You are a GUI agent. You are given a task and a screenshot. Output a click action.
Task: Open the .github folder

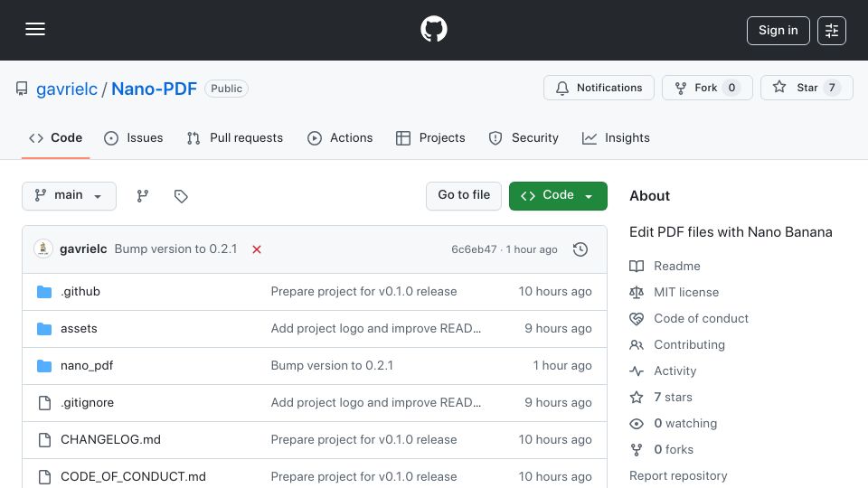click(80, 292)
